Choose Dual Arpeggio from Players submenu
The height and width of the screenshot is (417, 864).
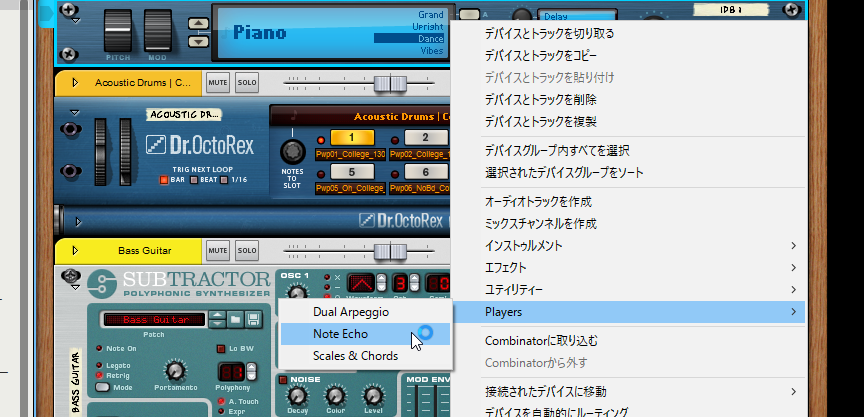click(x=365, y=312)
